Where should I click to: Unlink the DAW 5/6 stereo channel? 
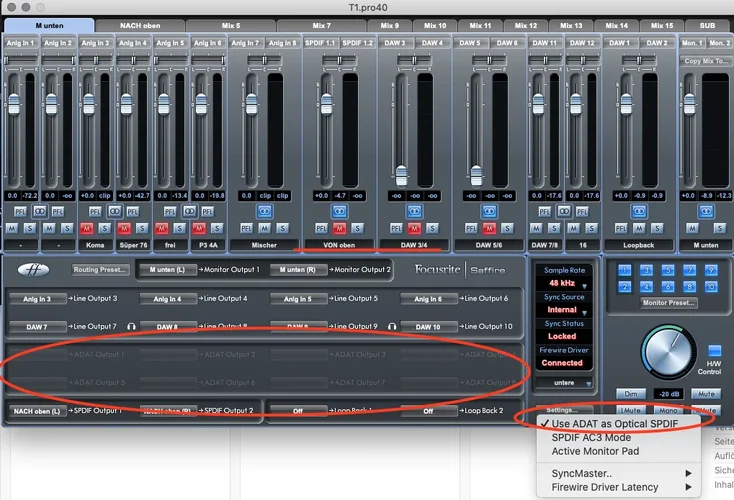489,212
